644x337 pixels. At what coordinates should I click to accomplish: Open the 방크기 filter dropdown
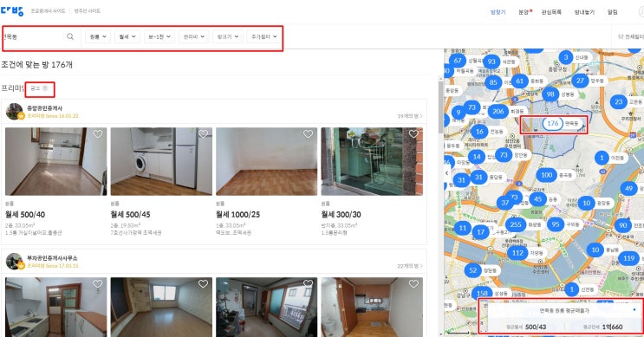pyautogui.click(x=228, y=36)
